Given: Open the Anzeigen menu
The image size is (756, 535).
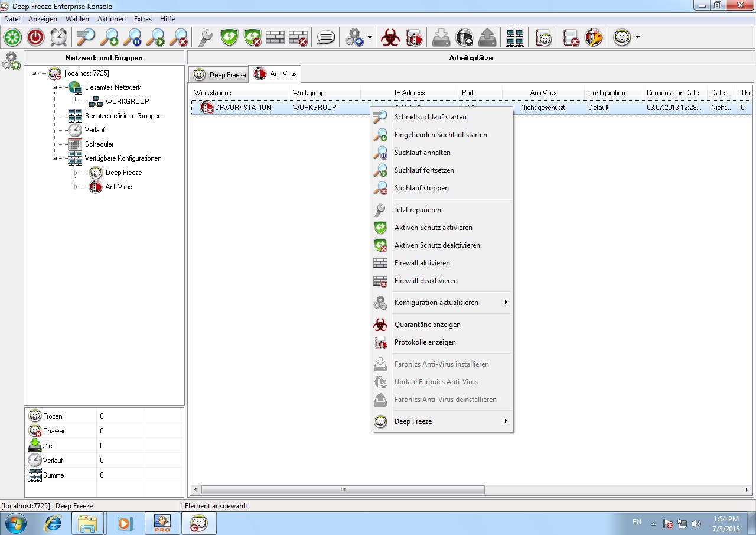Looking at the screenshot, I should [x=43, y=19].
